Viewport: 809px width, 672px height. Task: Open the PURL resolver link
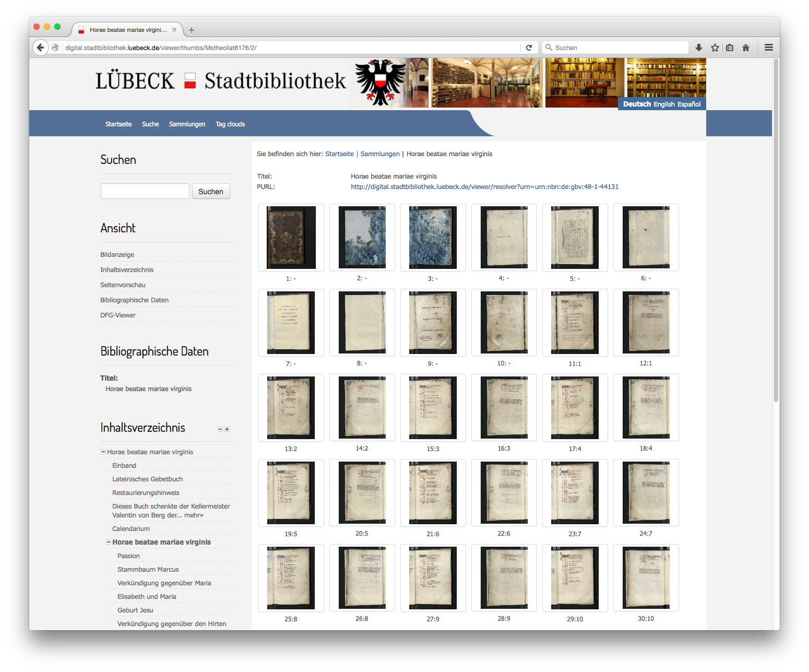tap(484, 187)
